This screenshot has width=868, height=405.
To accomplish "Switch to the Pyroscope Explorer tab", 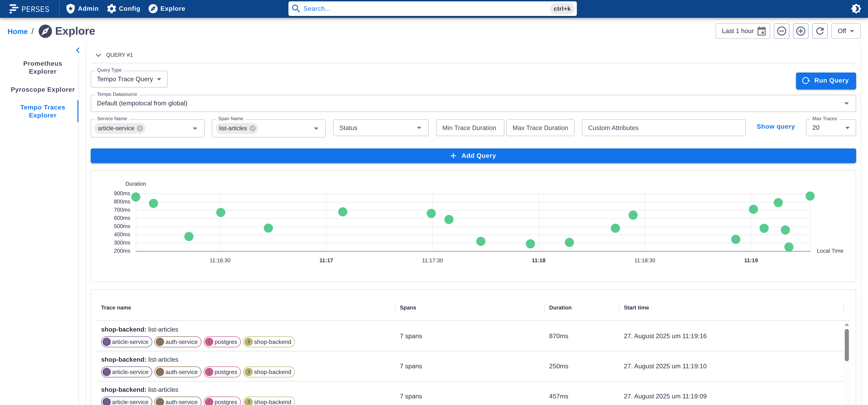I will pos(42,89).
